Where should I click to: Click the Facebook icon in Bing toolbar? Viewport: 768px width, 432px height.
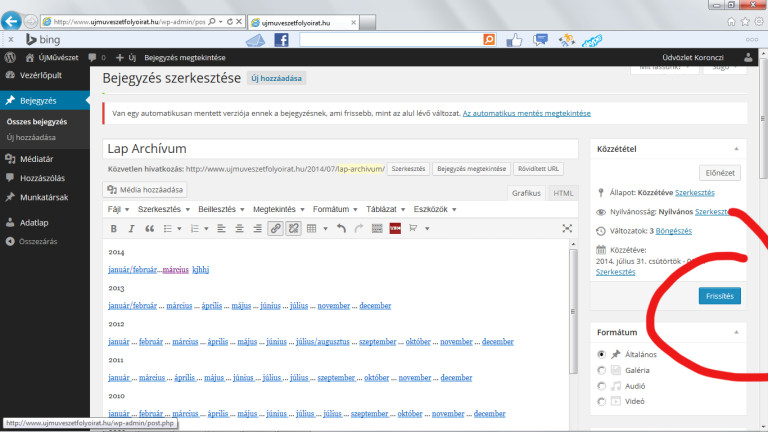[x=281, y=40]
